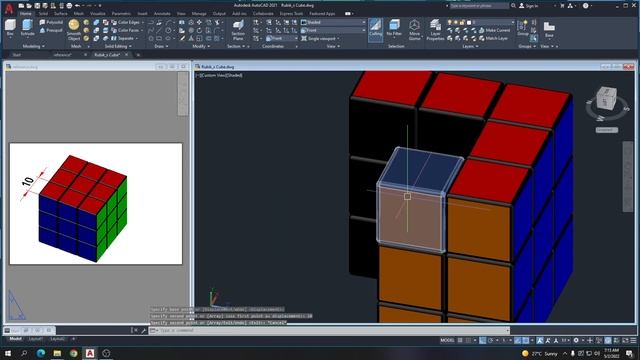
Task: Toggle the Culling selection button
Action: [376, 29]
